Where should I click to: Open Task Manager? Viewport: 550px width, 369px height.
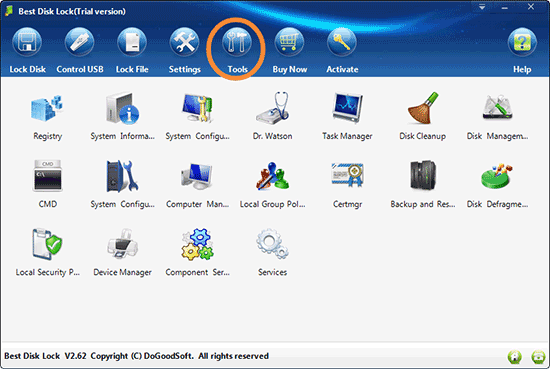pyautogui.click(x=347, y=116)
